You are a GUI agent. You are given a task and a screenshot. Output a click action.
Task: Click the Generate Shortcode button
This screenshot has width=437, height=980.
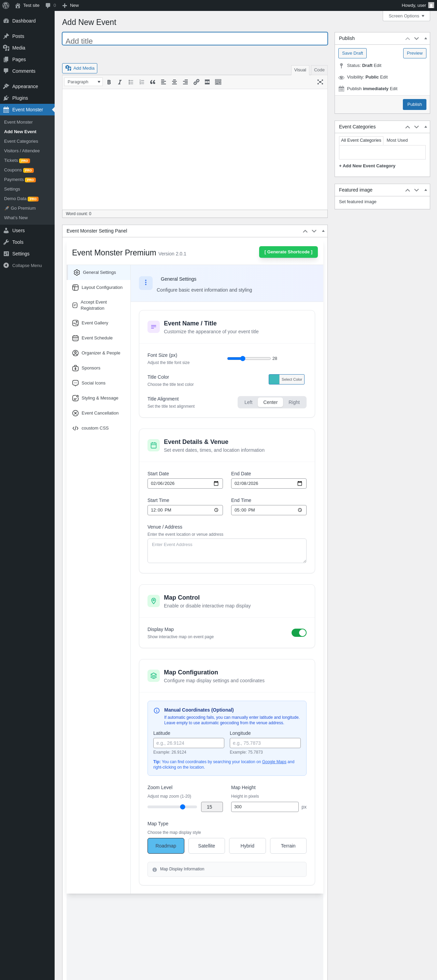288,252
